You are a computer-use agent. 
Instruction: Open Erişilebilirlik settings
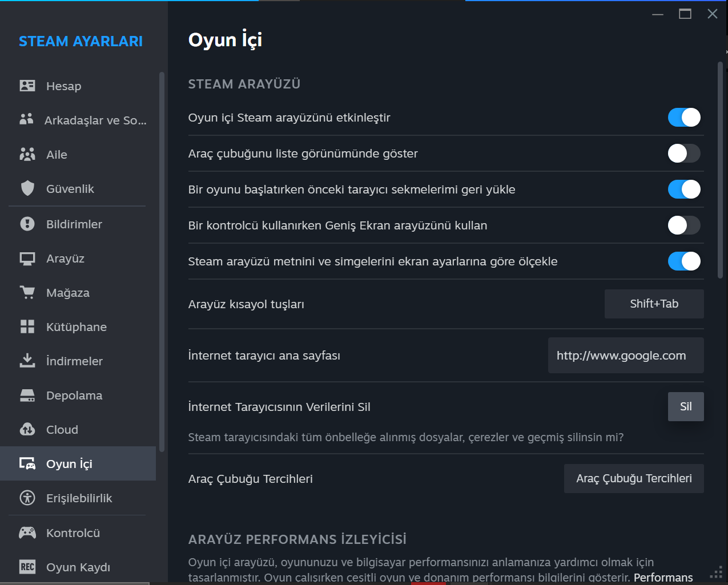click(x=78, y=498)
